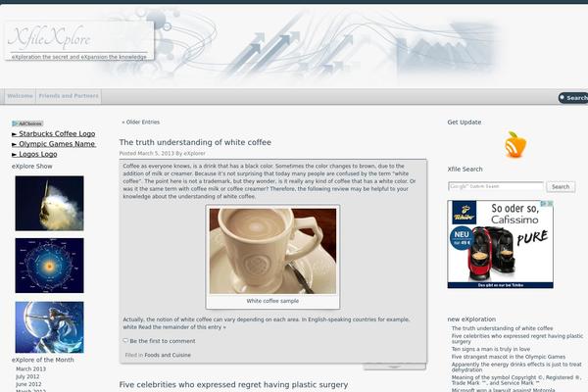Click the 'Xfile Search' heading
Screen dimensions: 588x392
pyautogui.click(x=465, y=169)
